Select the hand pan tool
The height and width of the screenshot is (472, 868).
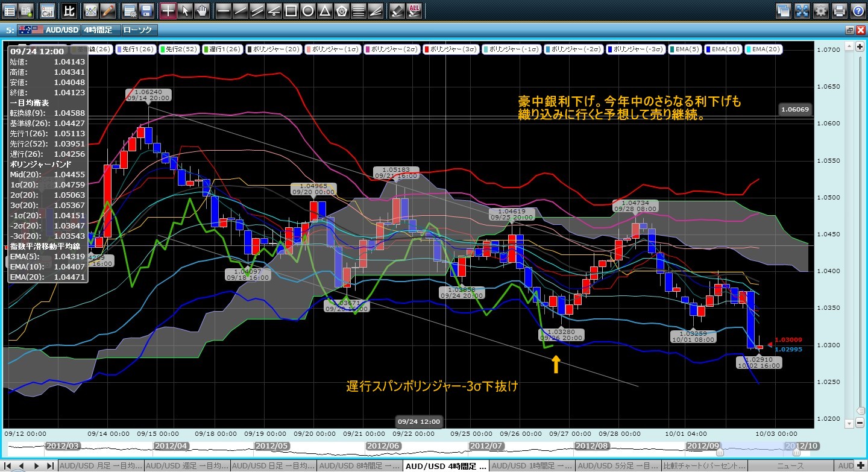pos(201,10)
